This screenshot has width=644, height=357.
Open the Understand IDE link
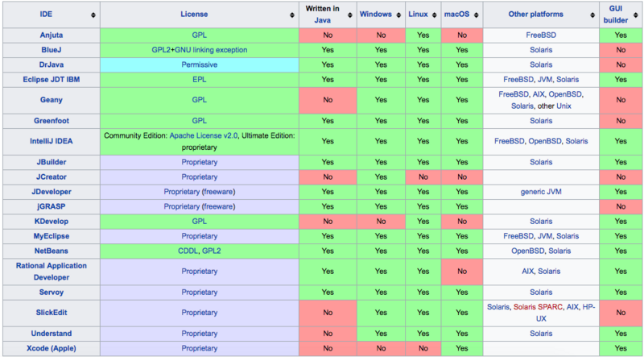(52, 334)
